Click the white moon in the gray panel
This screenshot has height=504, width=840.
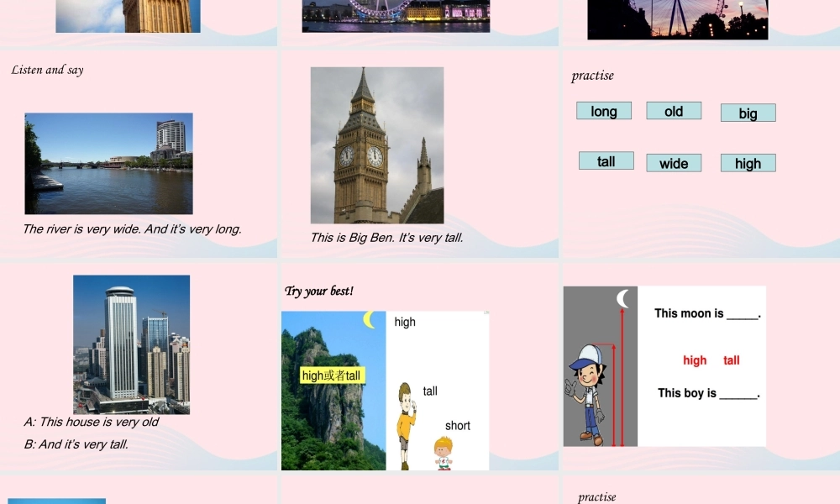click(x=622, y=299)
